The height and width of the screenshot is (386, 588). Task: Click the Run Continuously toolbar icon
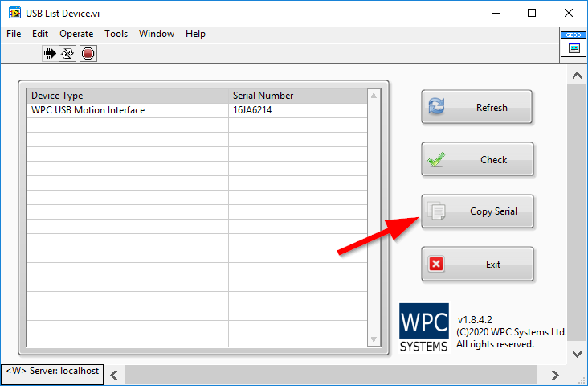click(x=68, y=54)
